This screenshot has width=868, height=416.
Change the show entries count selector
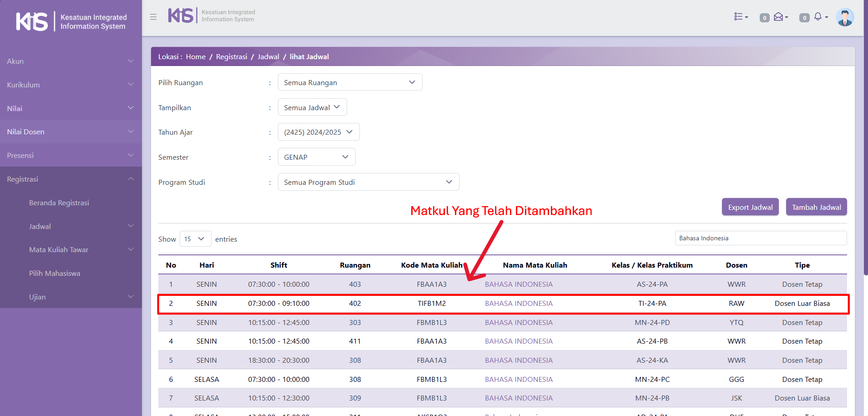(x=195, y=239)
